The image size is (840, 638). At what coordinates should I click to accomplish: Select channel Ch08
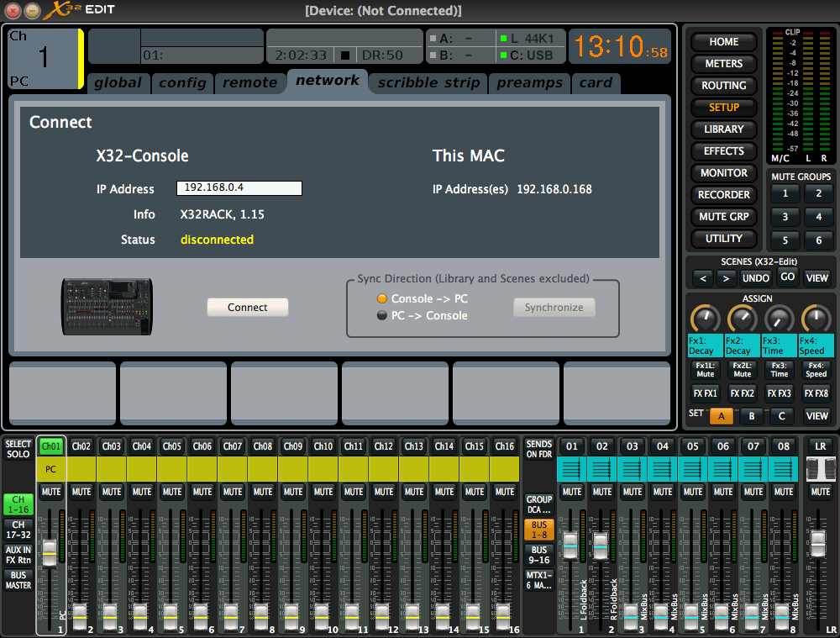[262, 446]
